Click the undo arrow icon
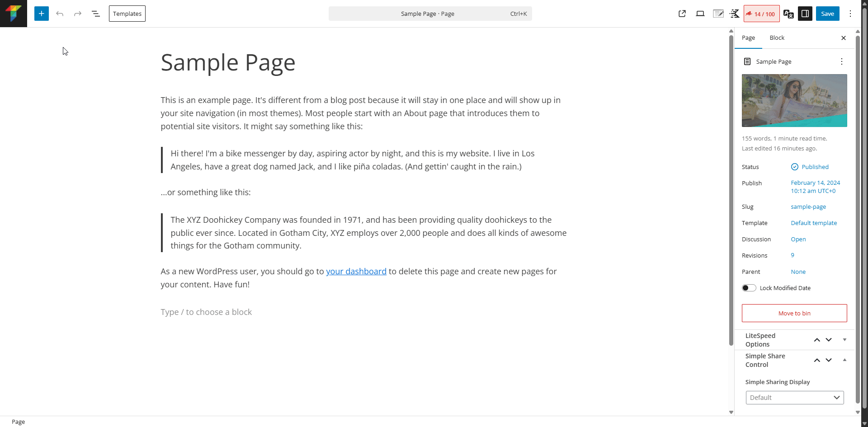 [x=60, y=14]
